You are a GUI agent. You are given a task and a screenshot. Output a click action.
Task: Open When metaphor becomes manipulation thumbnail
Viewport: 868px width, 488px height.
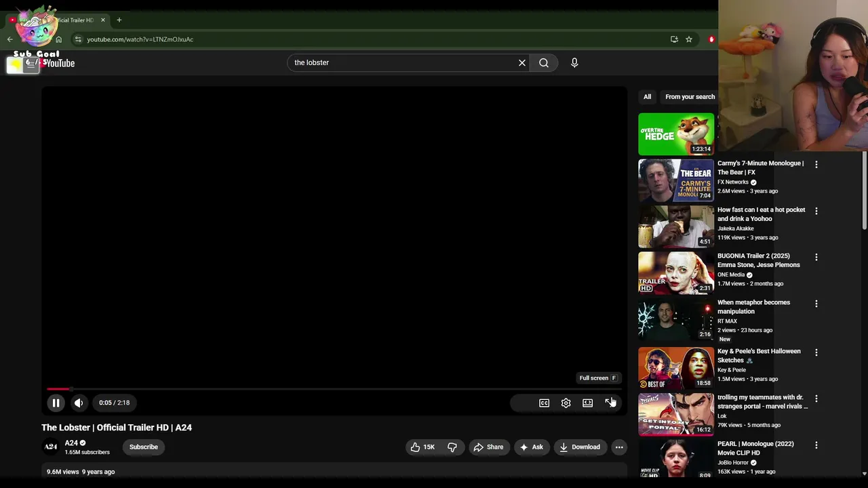(676, 319)
